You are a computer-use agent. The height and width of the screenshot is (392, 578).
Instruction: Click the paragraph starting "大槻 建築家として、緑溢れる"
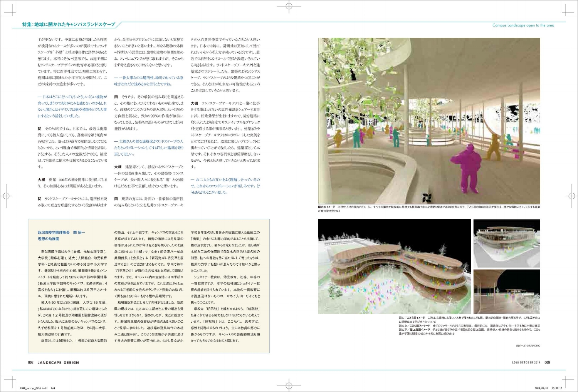tap(149, 176)
